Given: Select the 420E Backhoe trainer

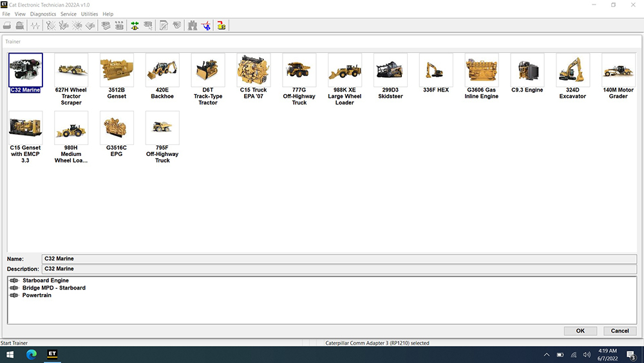Looking at the screenshot, I should point(162,76).
